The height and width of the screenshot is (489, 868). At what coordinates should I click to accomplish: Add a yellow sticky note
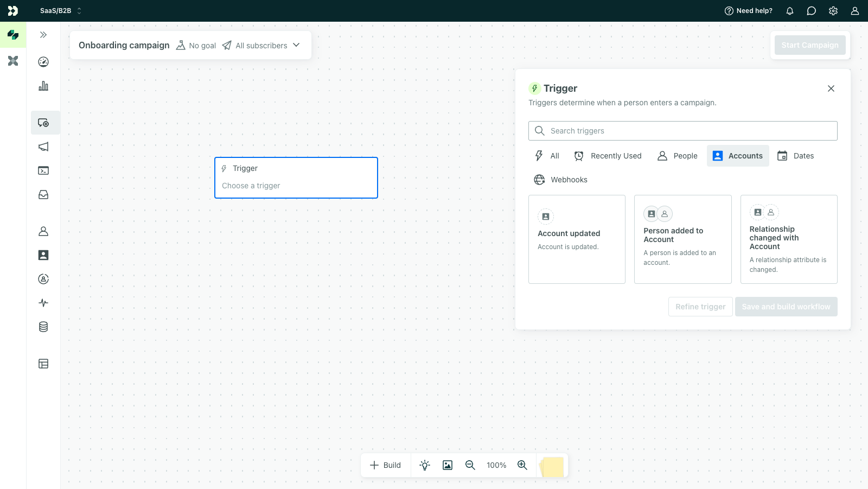(552, 467)
